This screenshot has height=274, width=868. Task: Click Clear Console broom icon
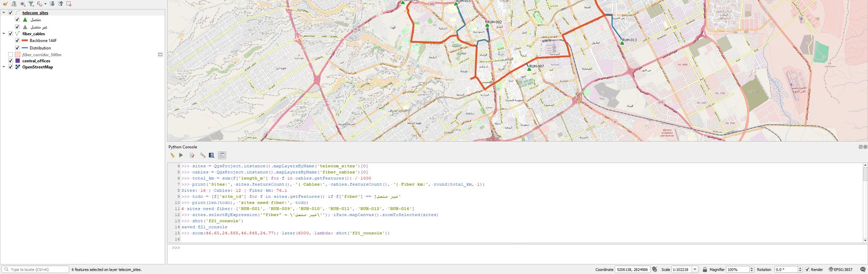[x=172, y=155]
